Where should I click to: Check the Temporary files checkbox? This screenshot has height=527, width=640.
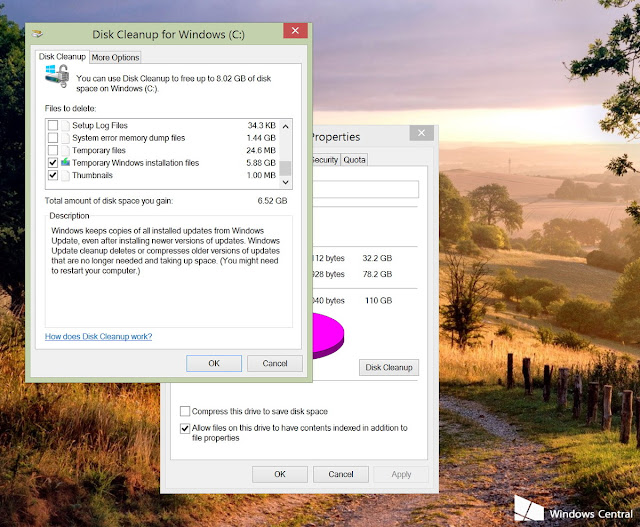pos(53,150)
